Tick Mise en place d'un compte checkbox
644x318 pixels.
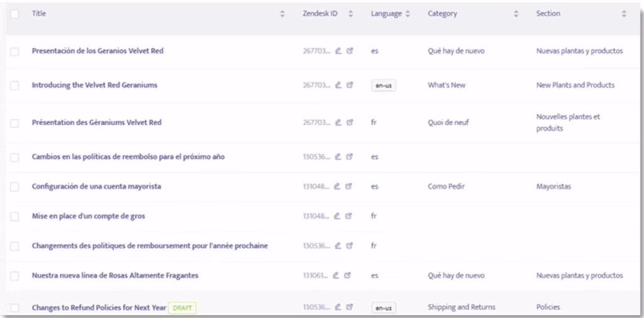click(x=15, y=217)
